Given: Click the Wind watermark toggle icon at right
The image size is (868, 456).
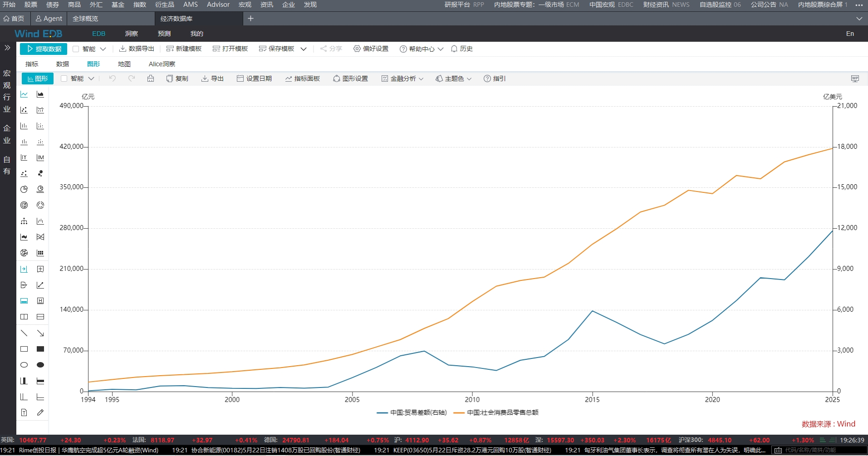Looking at the screenshot, I should (855, 78).
